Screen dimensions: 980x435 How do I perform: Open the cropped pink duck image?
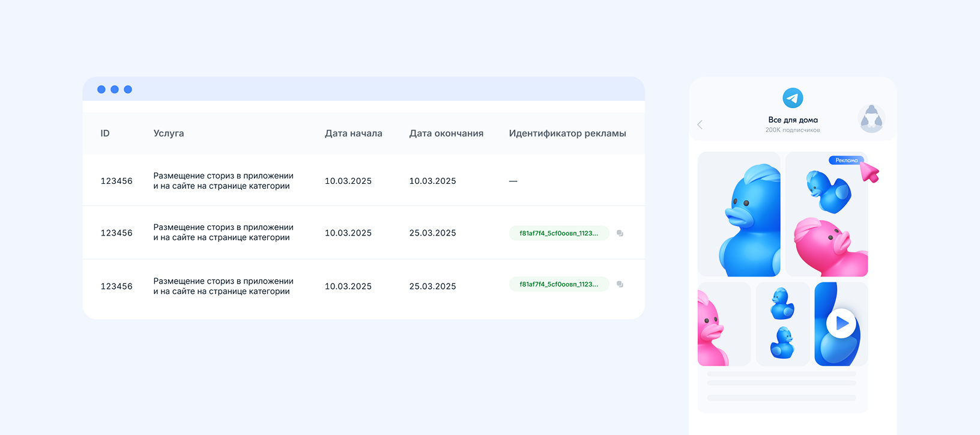tap(724, 324)
